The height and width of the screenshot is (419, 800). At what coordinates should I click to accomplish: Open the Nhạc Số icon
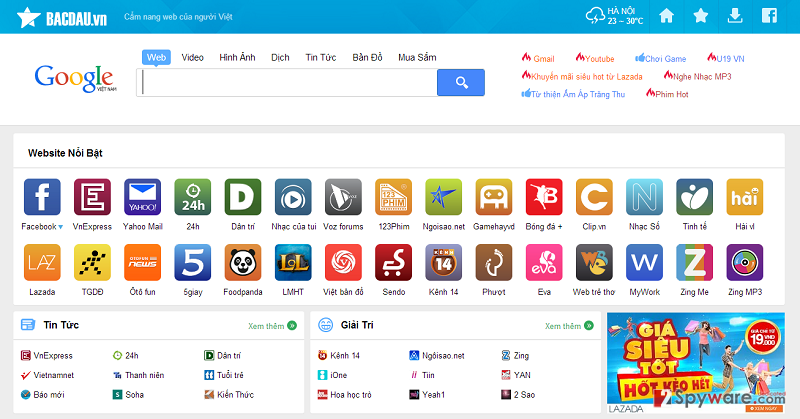coord(644,197)
